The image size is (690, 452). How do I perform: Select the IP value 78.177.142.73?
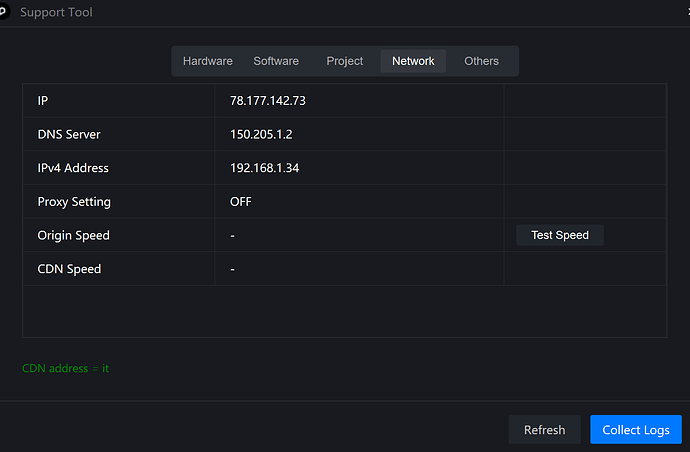click(270, 101)
